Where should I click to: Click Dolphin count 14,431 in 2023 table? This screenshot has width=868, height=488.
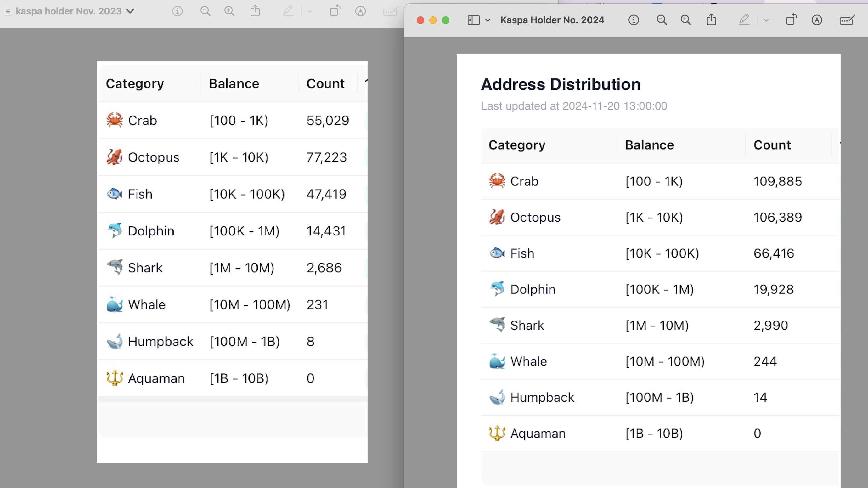(x=326, y=231)
